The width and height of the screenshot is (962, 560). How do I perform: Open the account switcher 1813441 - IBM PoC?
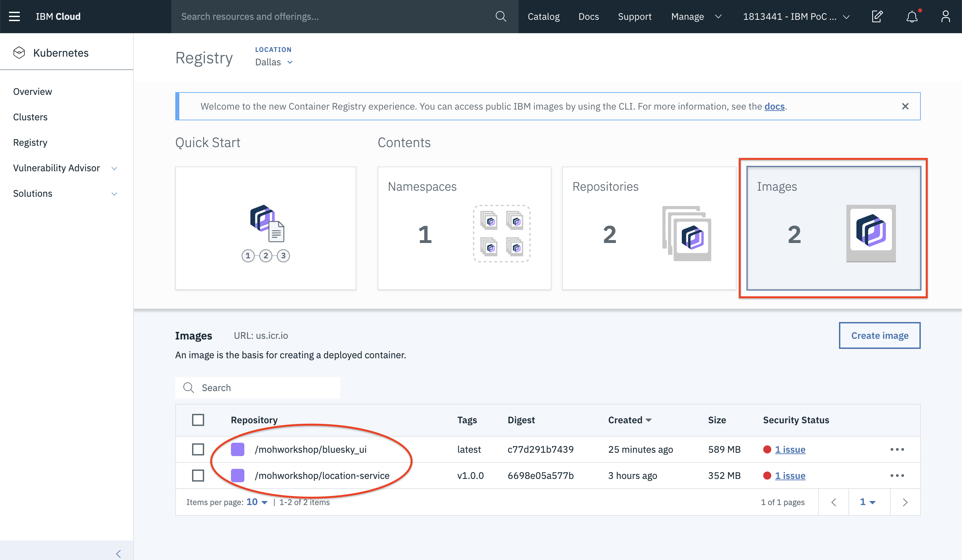point(796,16)
